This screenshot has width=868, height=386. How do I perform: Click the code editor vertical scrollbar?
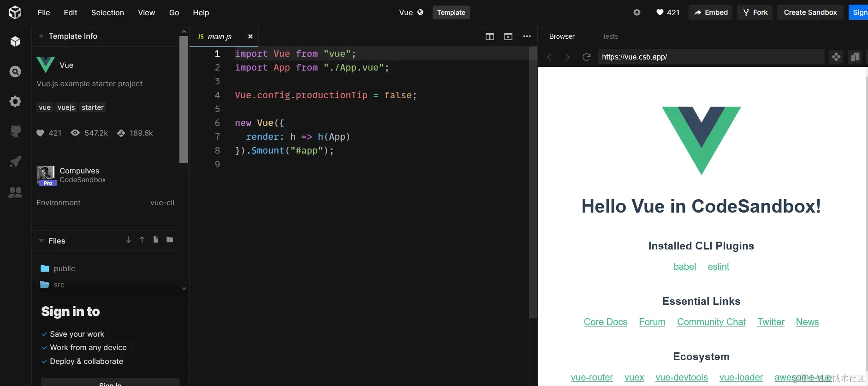point(533,182)
